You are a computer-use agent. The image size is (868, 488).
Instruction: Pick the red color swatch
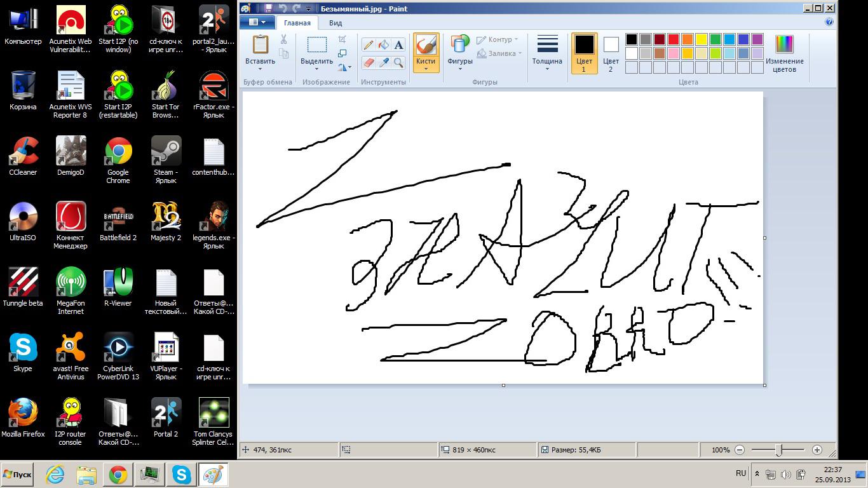(x=674, y=39)
